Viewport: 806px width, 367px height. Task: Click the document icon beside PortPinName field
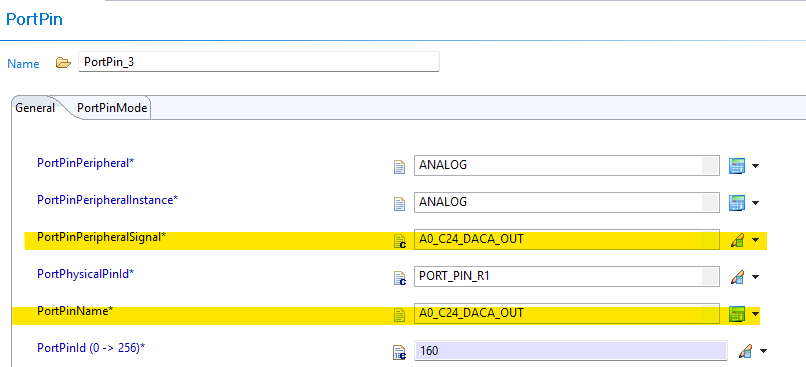[x=399, y=315]
